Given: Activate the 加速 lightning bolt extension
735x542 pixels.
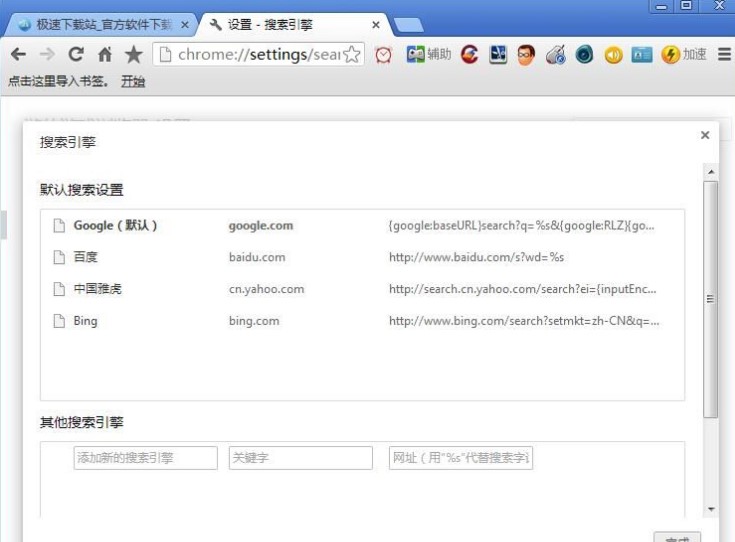Looking at the screenshot, I should coord(684,54).
